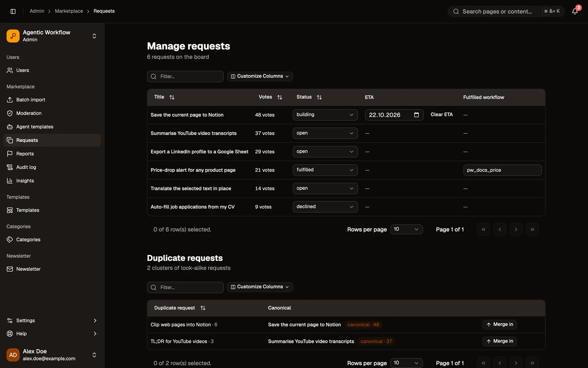Open the ETA calendar picker icon

click(x=416, y=115)
